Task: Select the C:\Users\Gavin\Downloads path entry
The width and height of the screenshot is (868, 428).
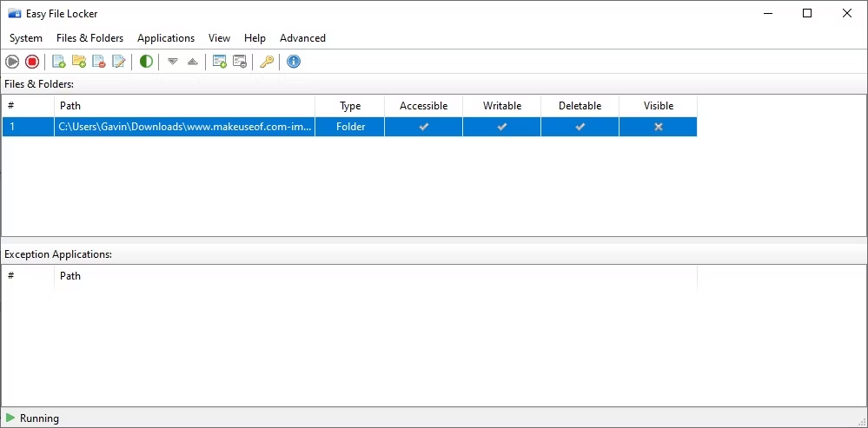Action: 185,127
